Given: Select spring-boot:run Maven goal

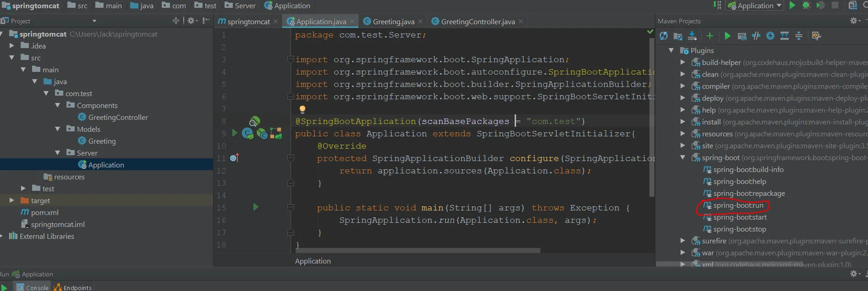Looking at the screenshot, I should 733,205.
